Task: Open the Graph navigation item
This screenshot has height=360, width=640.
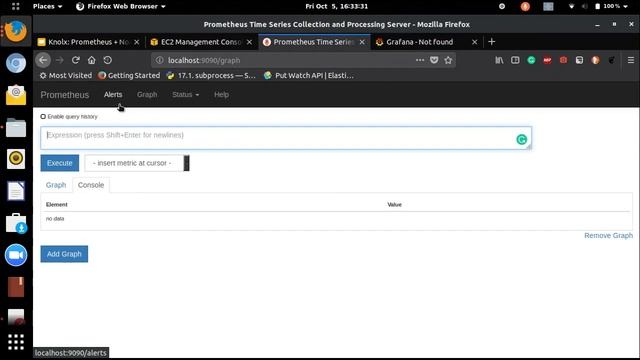Action: coord(147,95)
